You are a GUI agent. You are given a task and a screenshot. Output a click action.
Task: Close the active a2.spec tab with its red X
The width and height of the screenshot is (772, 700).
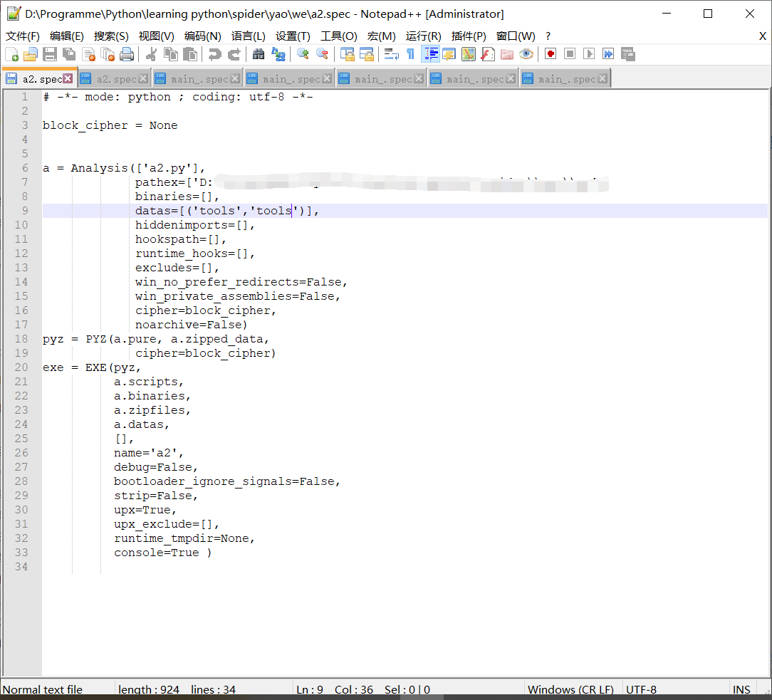pyautogui.click(x=68, y=78)
